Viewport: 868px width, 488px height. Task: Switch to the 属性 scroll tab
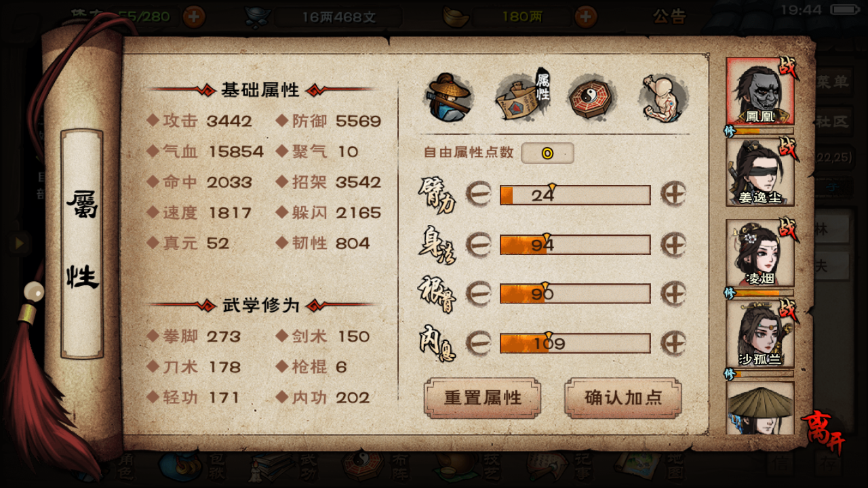[524, 97]
